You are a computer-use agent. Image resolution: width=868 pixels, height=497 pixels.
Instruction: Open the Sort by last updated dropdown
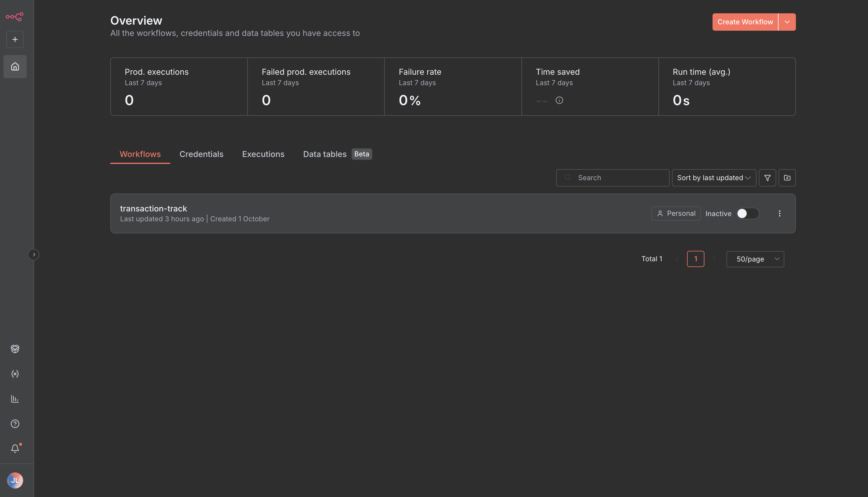point(713,178)
